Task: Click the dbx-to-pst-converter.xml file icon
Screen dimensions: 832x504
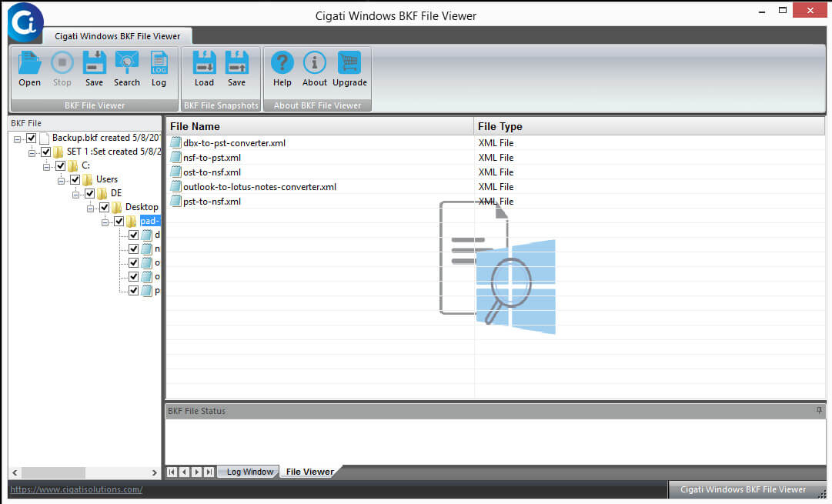Action: coord(175,142)
